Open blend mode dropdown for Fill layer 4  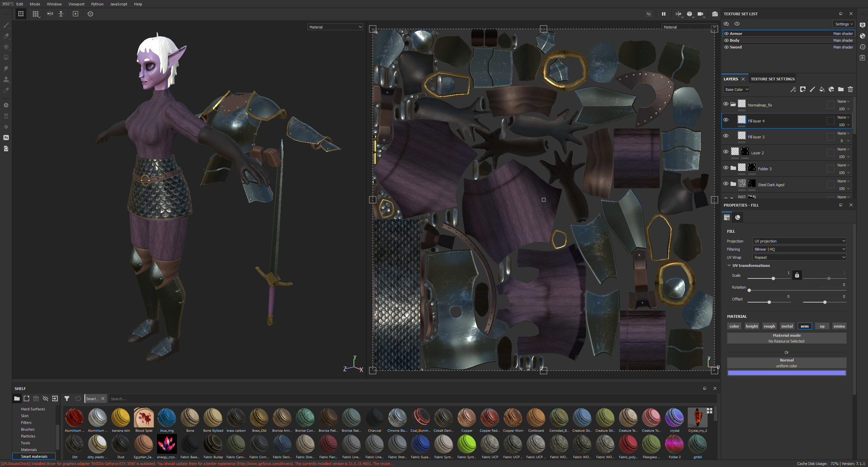[843, 117]
